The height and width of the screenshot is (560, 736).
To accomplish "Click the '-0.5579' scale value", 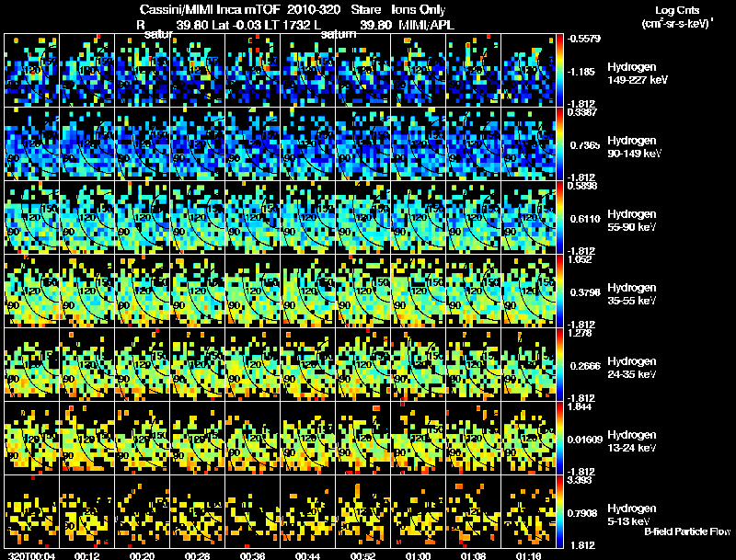I will click(x=583, y=39).
